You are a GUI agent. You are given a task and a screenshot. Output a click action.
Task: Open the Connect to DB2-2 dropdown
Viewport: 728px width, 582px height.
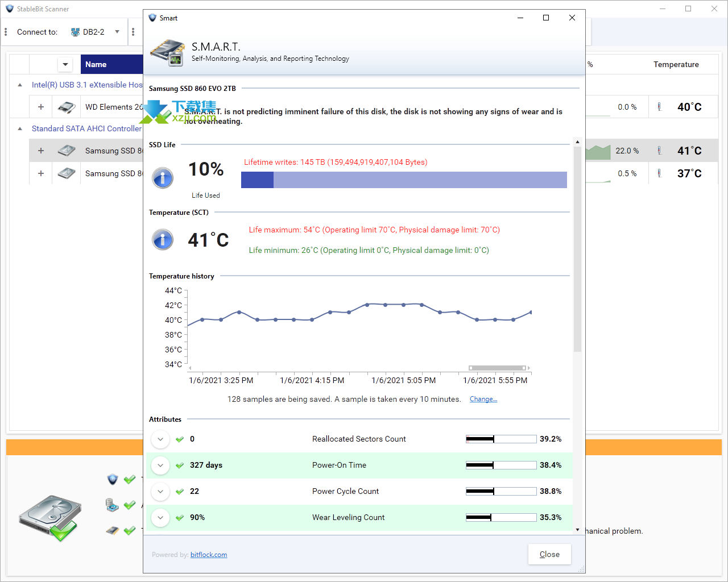pyautogui.click(x=117, y=32)
